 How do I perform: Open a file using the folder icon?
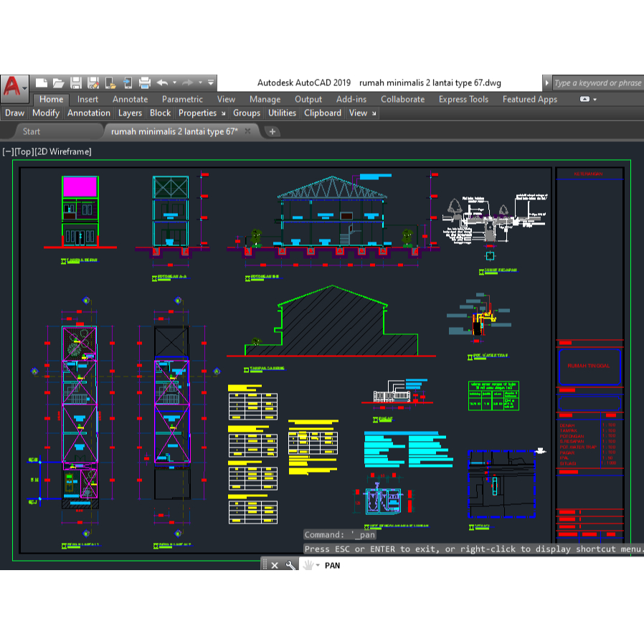[x=59, y=83]
